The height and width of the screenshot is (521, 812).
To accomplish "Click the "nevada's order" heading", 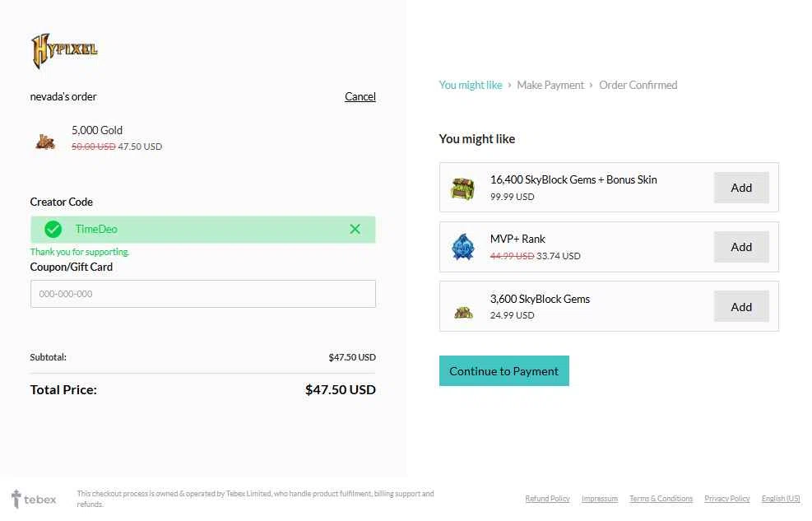I will [x=63, y=96].
